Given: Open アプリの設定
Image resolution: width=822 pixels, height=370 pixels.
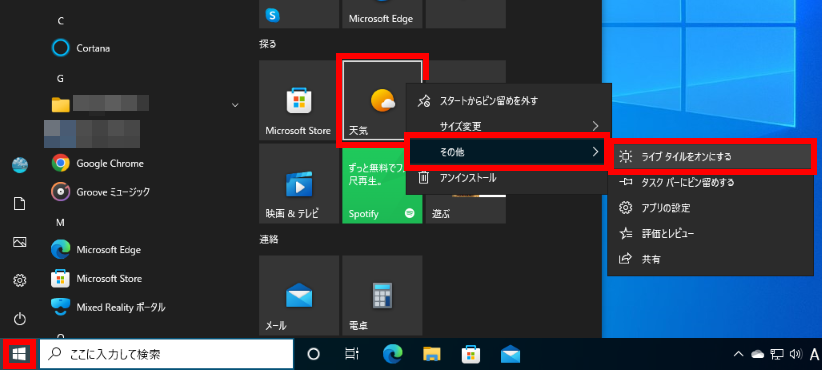Looking at the screenshot, I should pyautogui.click(x=711, y=208).
